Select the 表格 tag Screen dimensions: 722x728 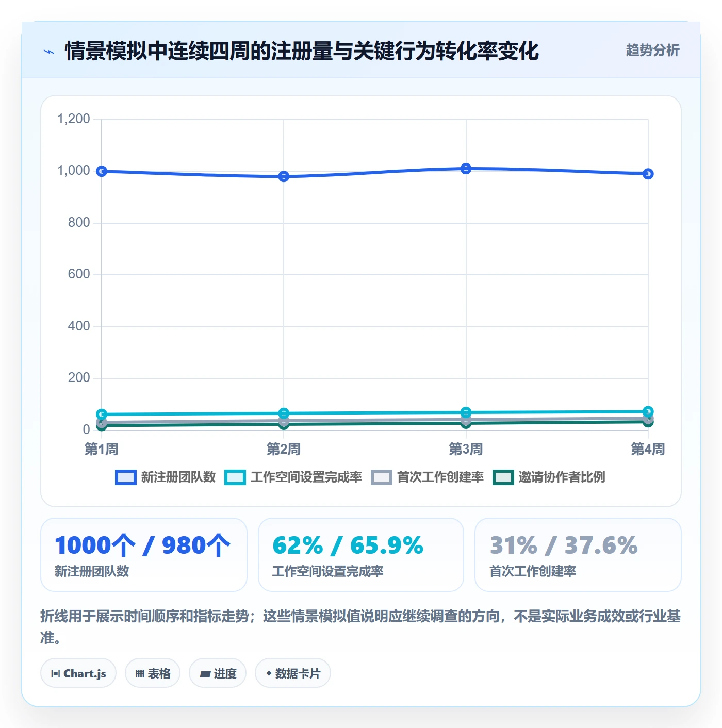[153, 673]
